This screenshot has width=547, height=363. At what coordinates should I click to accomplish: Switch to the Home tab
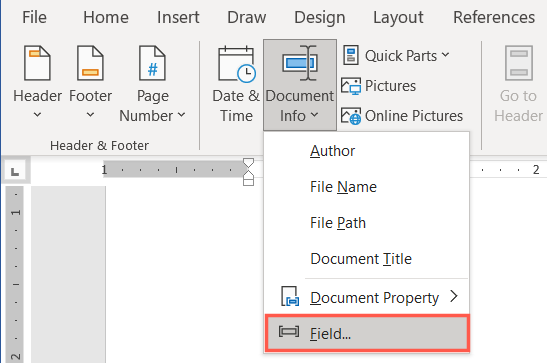click(106, 17)
